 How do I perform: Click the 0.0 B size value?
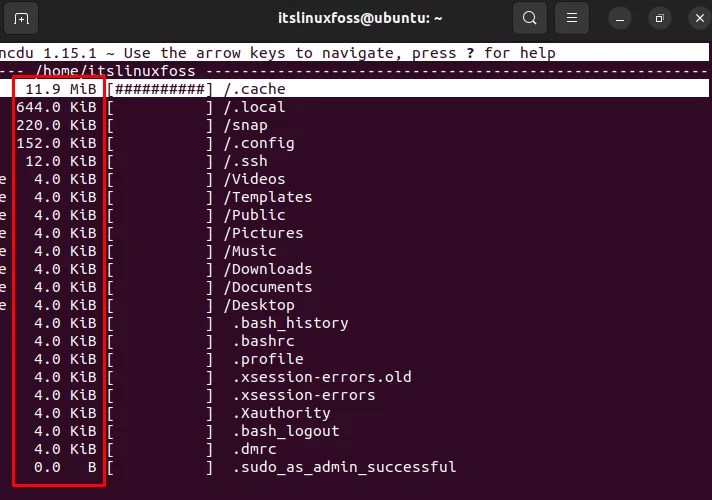point(65,467)
